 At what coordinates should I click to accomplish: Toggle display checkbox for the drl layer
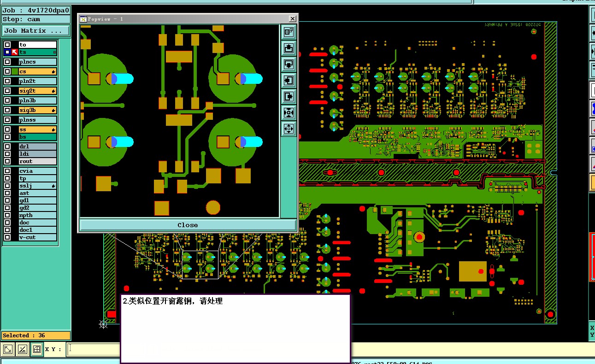pos(7,147)
